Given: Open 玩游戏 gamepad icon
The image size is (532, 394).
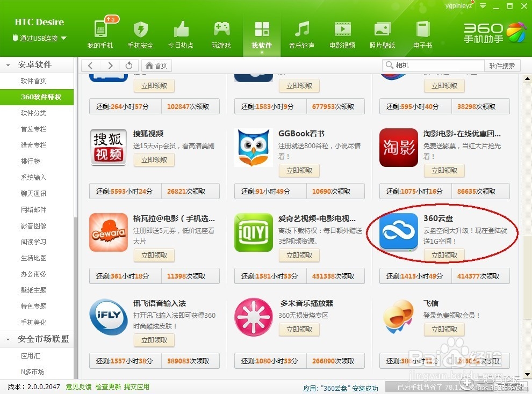Looking at the screenshot, I should click(x=221, y=34).
